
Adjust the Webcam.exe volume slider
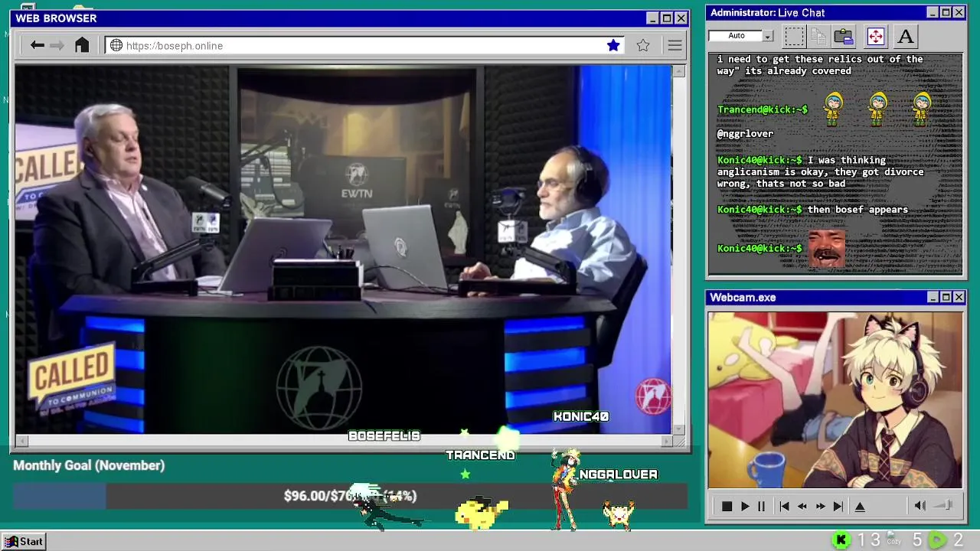point(943,505)
